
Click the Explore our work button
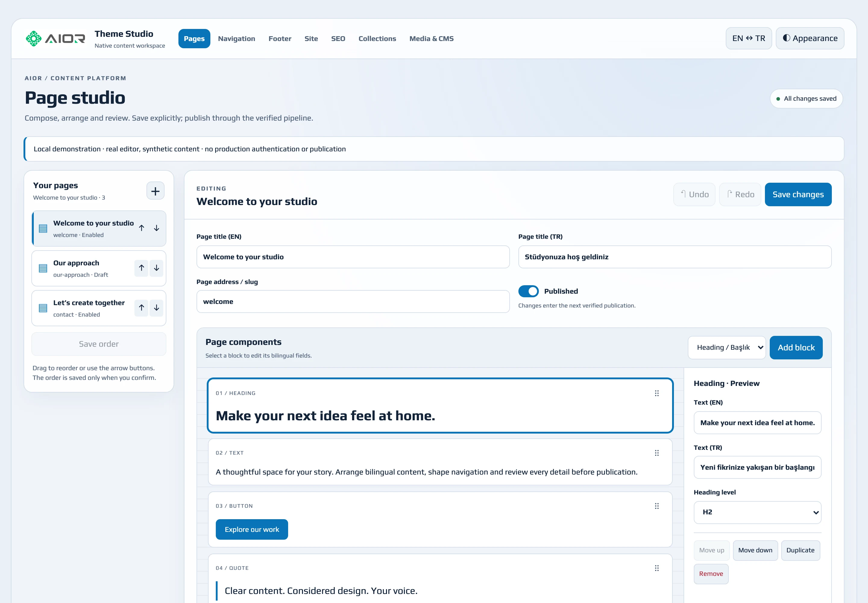click(252, 530)
